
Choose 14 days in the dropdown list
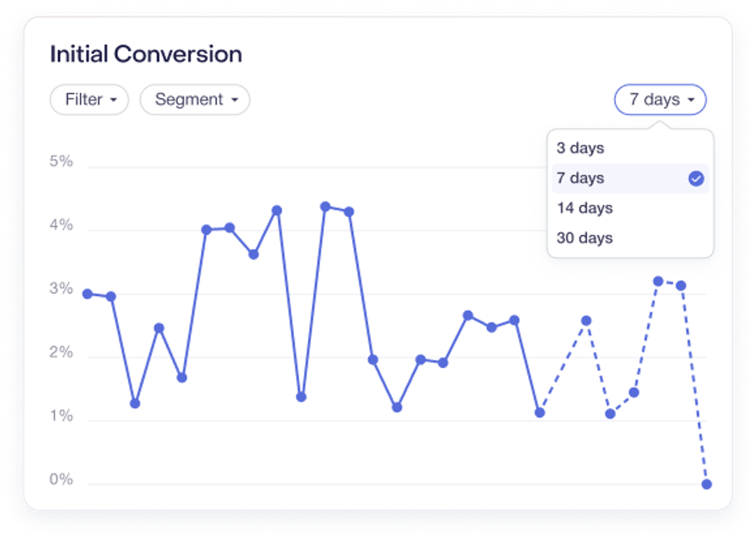584,208
